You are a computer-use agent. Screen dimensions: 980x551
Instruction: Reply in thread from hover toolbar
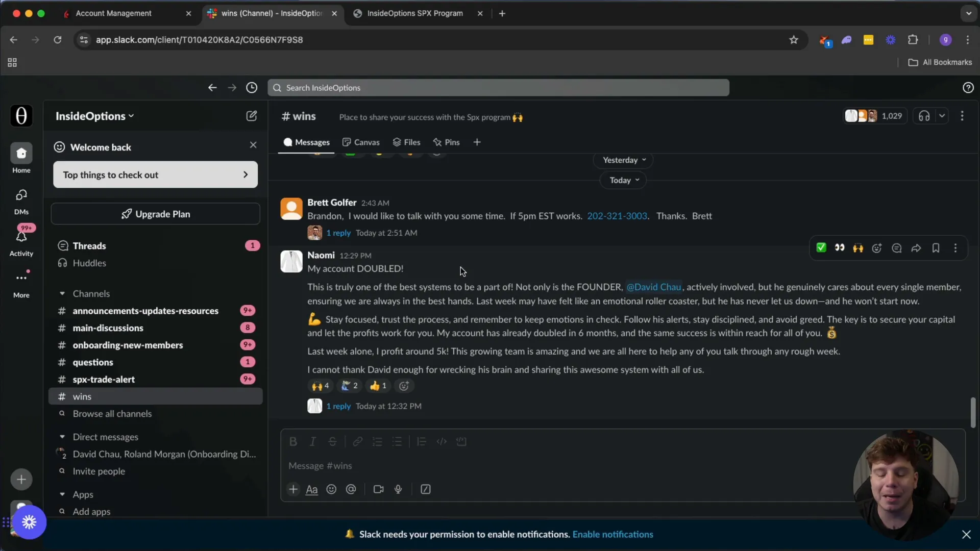pos(896,248)
